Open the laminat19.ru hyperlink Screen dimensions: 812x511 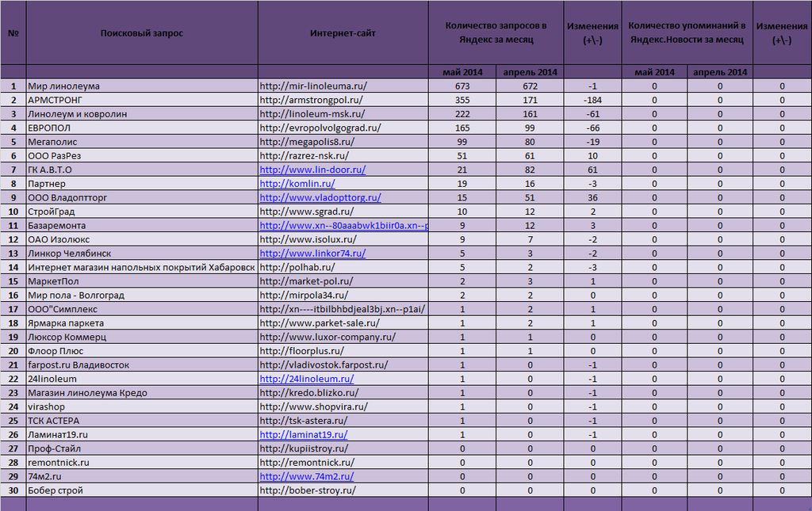click(x=304, y=435)
